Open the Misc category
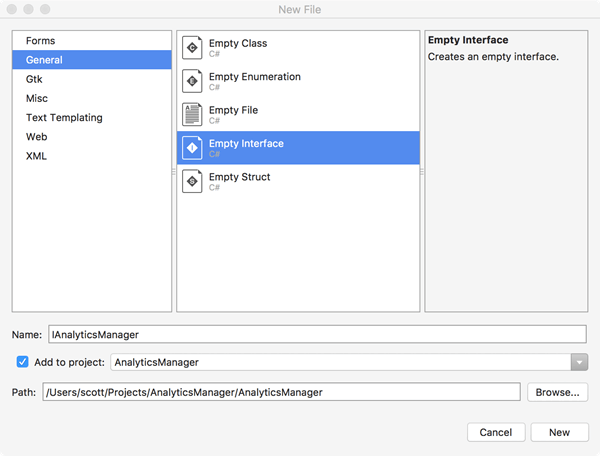The width and height of the screenshot is (600, 456). point(37,98)
